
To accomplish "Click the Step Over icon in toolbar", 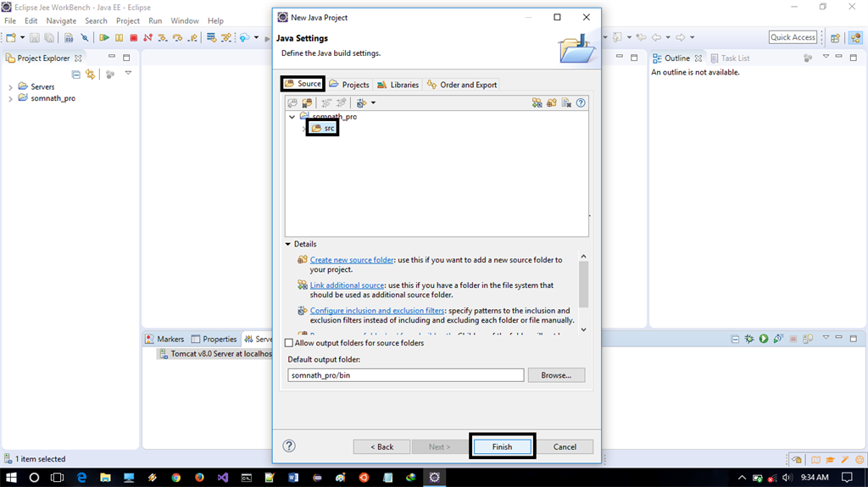I will [x=178, y=37].
